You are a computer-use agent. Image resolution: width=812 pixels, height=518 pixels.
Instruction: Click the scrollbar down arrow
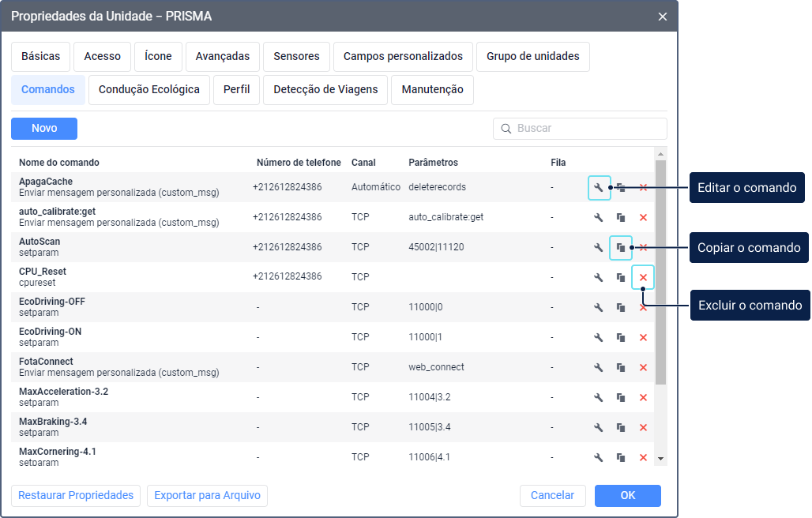pos(661,459)
